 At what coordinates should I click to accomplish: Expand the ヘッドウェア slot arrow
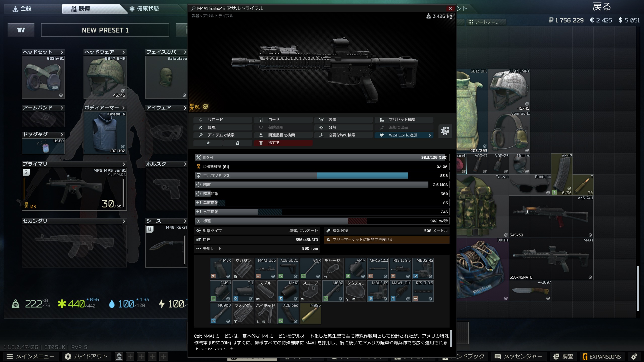(x=123, y=52)
